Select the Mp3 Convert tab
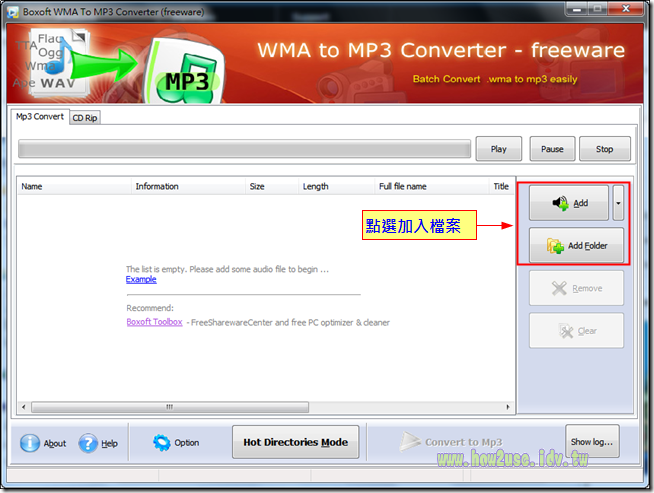The image size is (654, 493). 40,117
